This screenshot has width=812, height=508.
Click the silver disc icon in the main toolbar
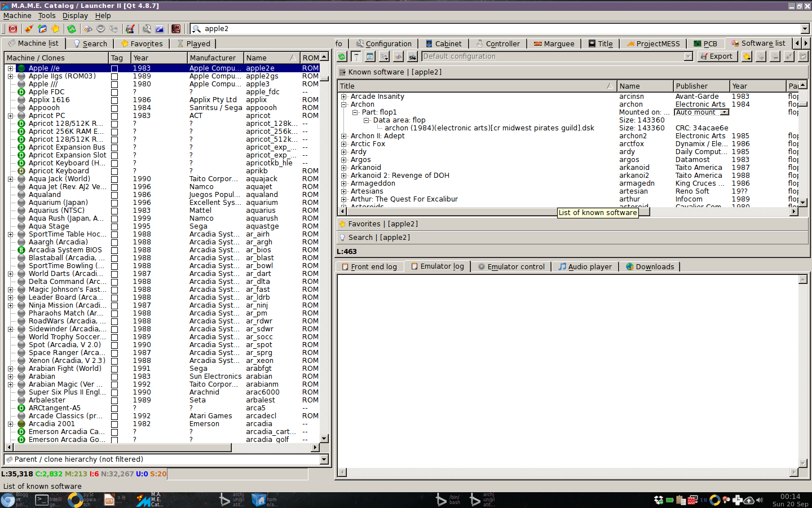(x=101, y=29)
